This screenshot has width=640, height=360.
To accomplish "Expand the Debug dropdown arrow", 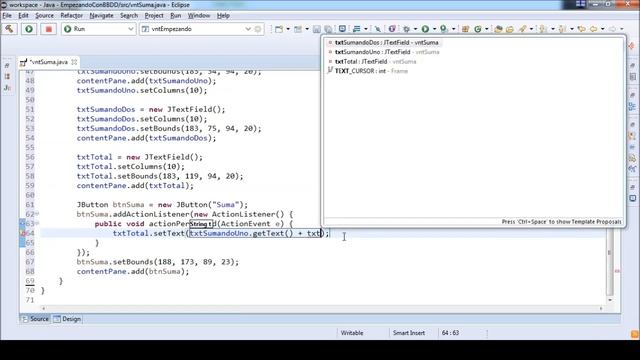I will (416, 29).
